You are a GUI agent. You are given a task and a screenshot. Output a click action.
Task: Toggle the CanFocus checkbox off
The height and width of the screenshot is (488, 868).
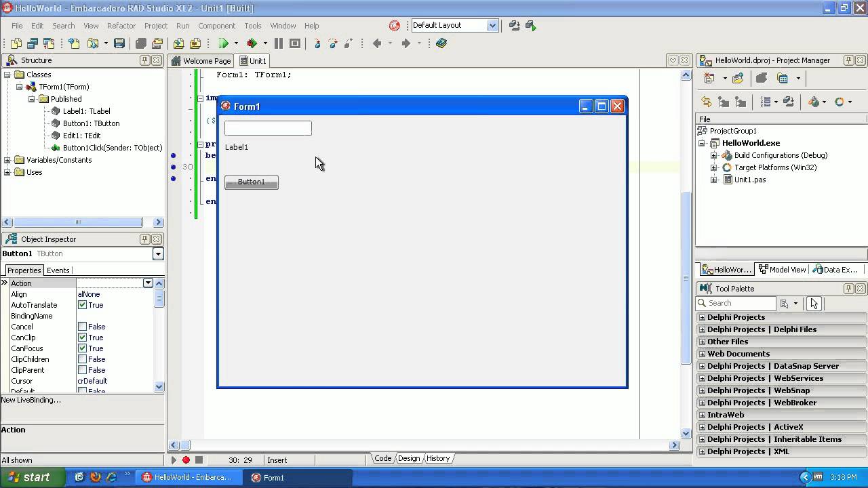[82, 348]
